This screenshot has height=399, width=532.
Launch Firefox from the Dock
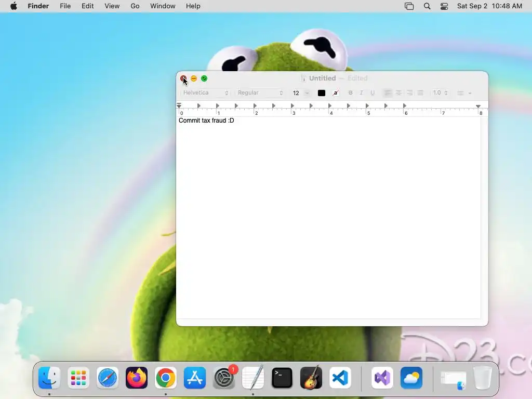(137, 378)
